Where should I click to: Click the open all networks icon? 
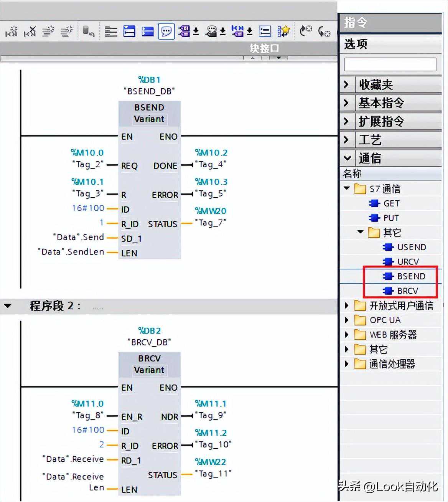129,31
